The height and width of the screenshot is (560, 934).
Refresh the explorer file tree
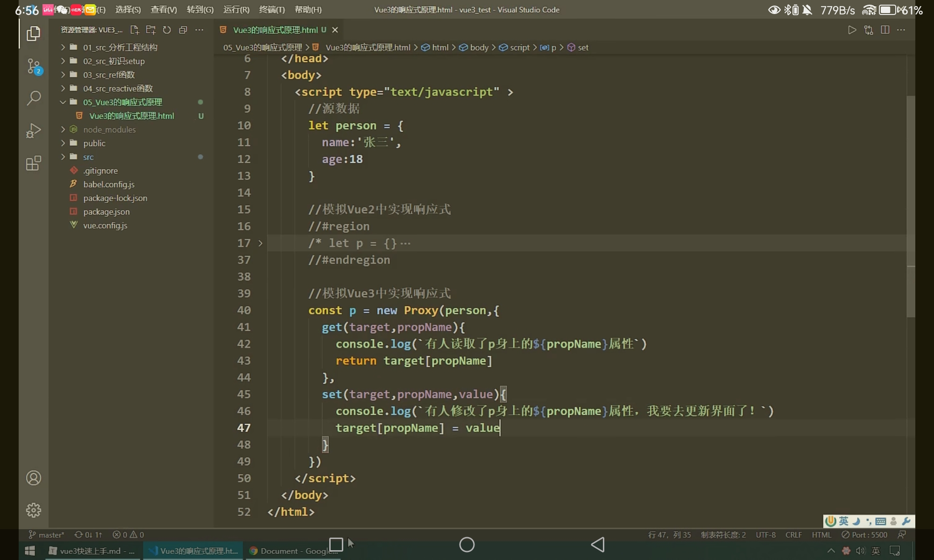(x=167, y=30)
